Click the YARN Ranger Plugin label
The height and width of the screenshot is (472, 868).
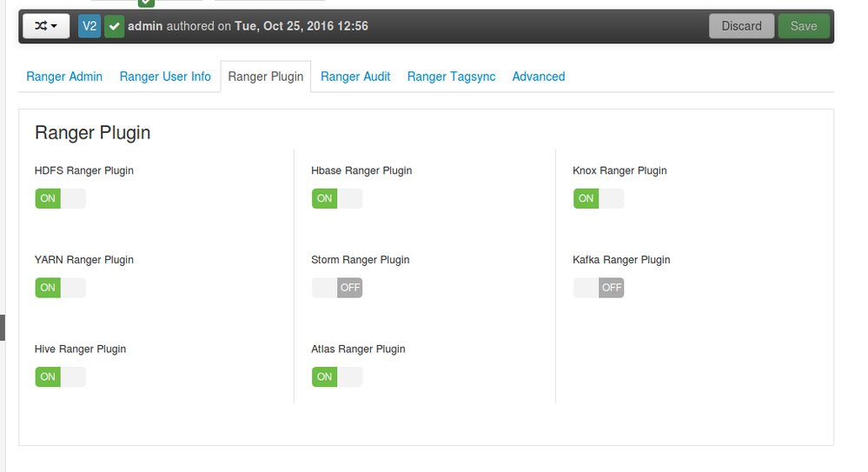pos(84,260)
